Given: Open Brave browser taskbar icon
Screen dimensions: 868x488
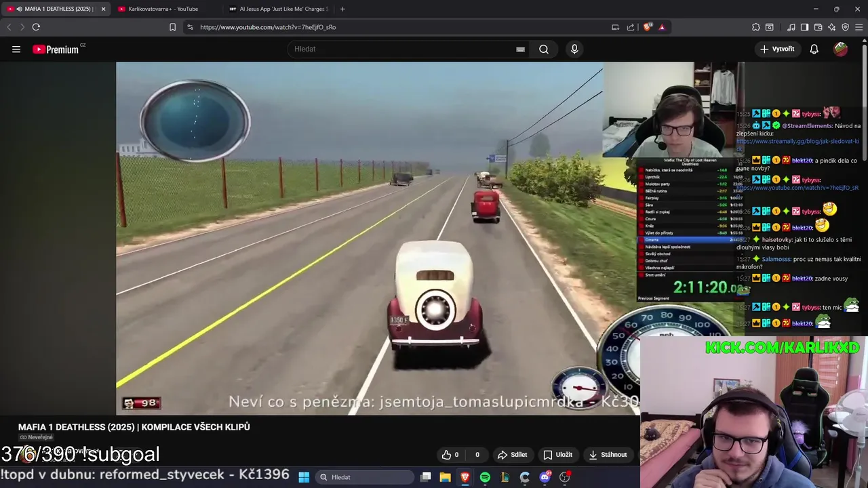Looking at the screenshot, I should (465, 477).
